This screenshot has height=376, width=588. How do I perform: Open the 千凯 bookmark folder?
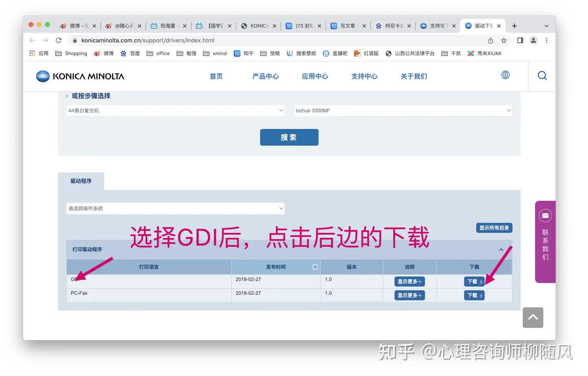point(451,53)
